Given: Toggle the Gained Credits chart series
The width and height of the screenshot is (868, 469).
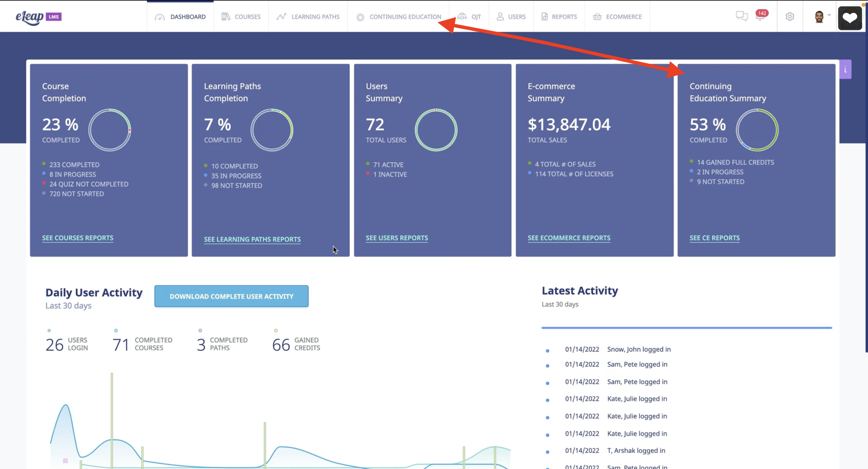Looking at the screenshot, I should click(276, 331).
